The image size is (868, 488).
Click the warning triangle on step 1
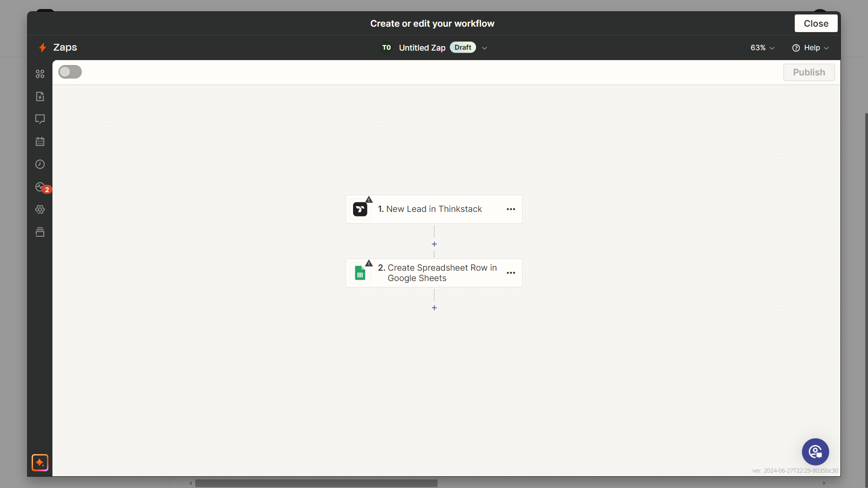pyautogui.click(x=368, y=198)
